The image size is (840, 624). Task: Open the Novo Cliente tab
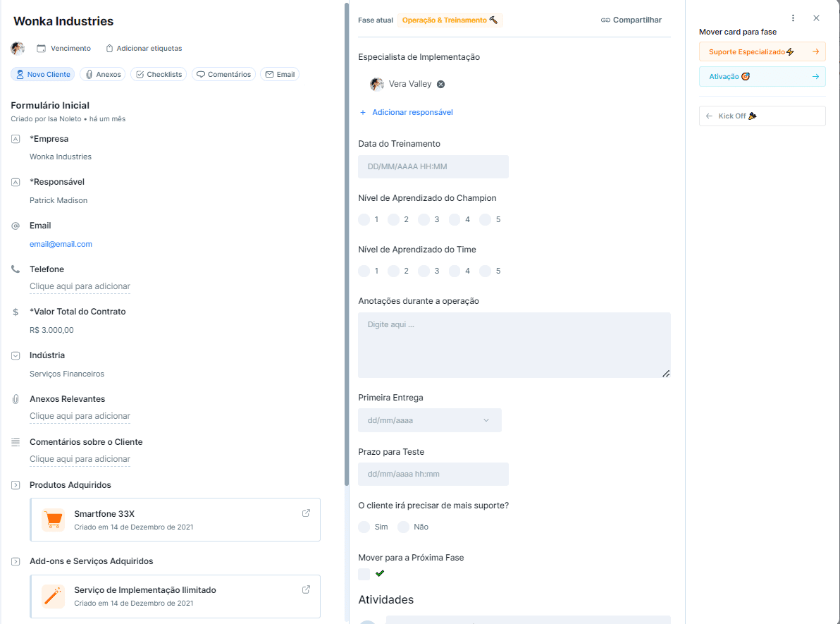point(43,75)
